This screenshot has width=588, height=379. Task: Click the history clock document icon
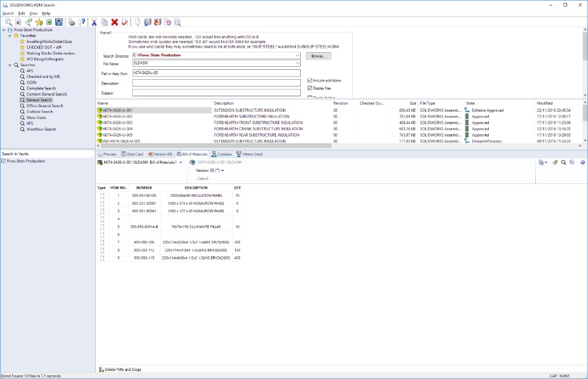pyautogui.click(x=168, y=22)
